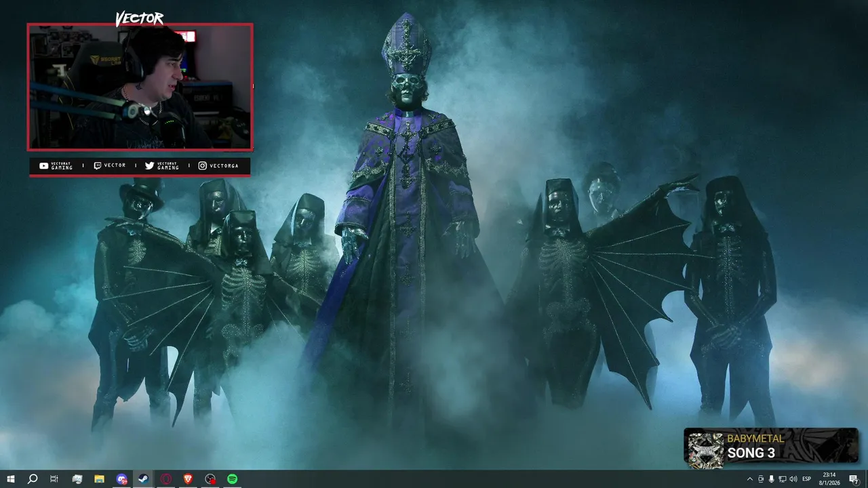This screenshot has height=488, width=868.
Task: Open the Windows Start menu
Action: coord(10,479)
